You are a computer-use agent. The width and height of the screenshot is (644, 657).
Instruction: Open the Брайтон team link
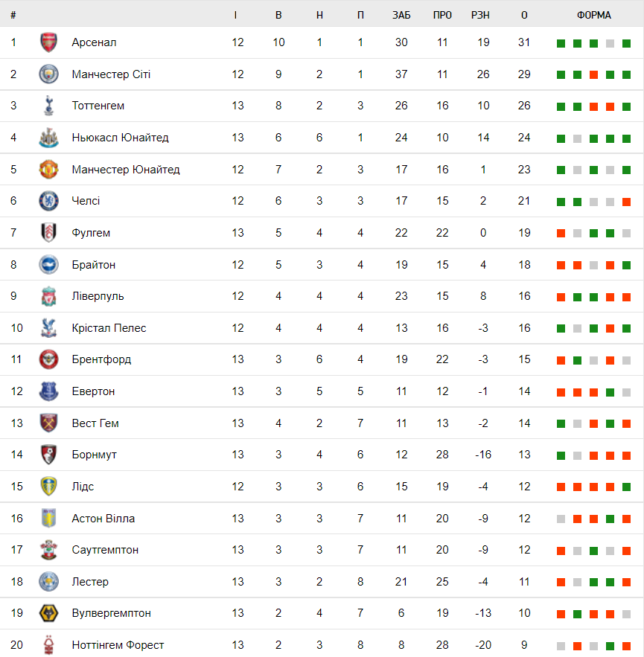click(94, 265)
